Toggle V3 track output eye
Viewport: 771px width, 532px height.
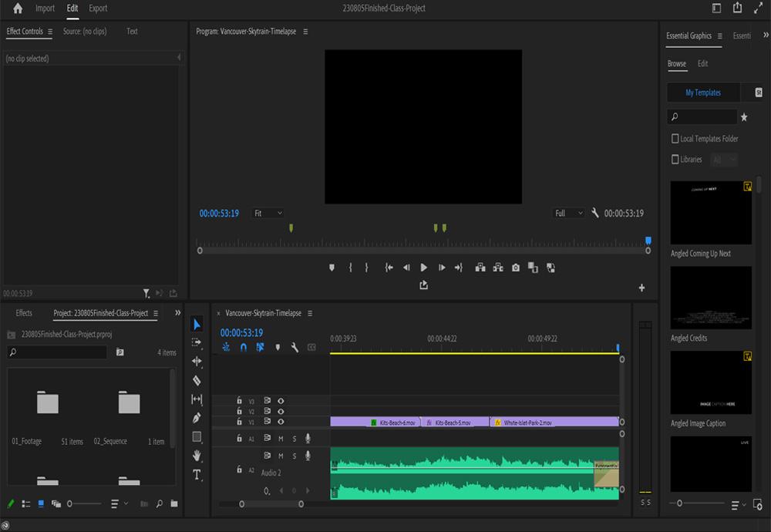[281, 401]
